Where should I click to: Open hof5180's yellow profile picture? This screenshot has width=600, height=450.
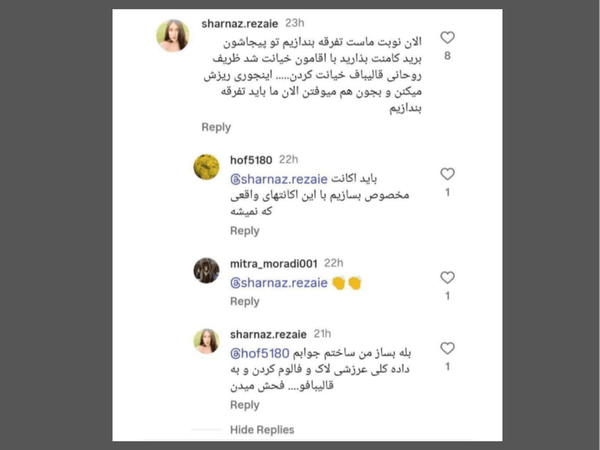[x=206, y=166]
